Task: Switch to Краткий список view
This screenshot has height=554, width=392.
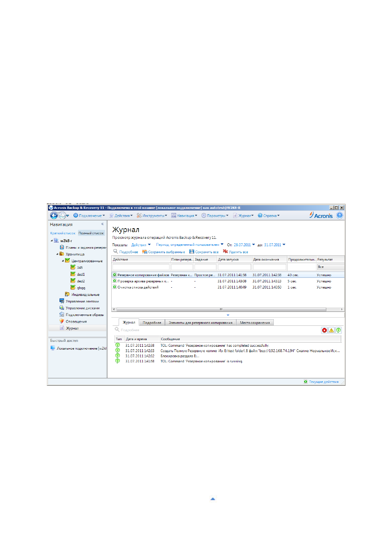Action: coord(63,233)
